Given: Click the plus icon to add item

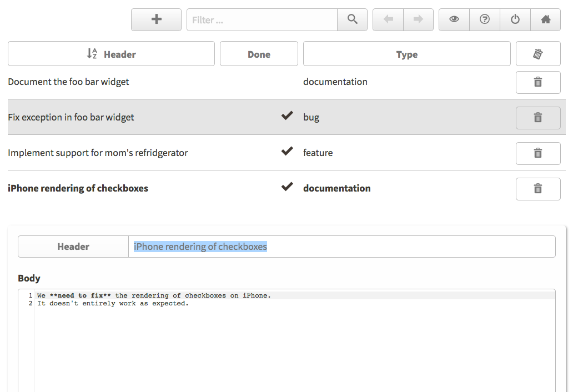Looking at the screenshot, I should pos(156,19).
